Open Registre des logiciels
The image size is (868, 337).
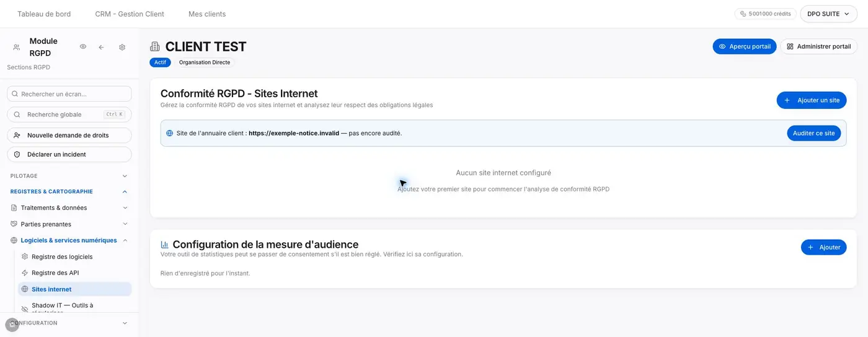point(74,256)
